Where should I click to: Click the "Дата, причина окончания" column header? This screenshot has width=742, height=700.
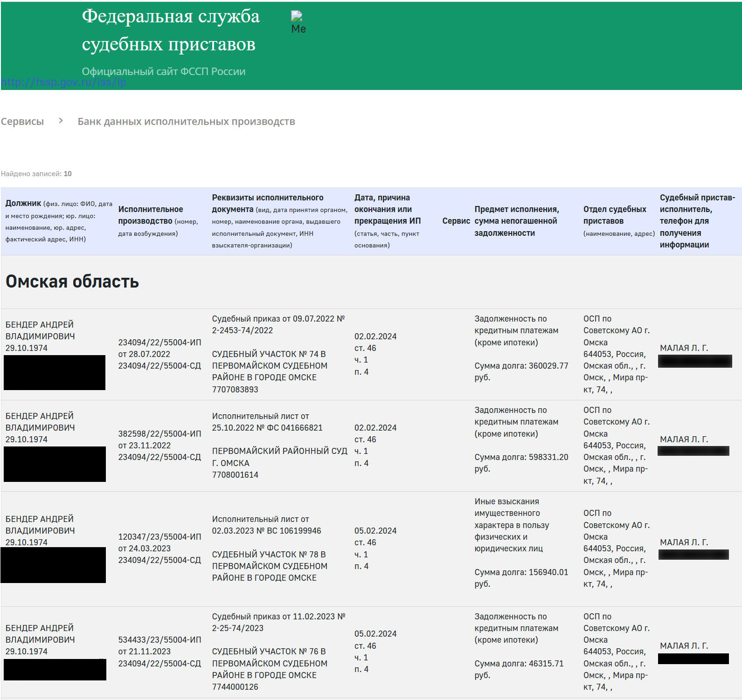tap(388, 221)
